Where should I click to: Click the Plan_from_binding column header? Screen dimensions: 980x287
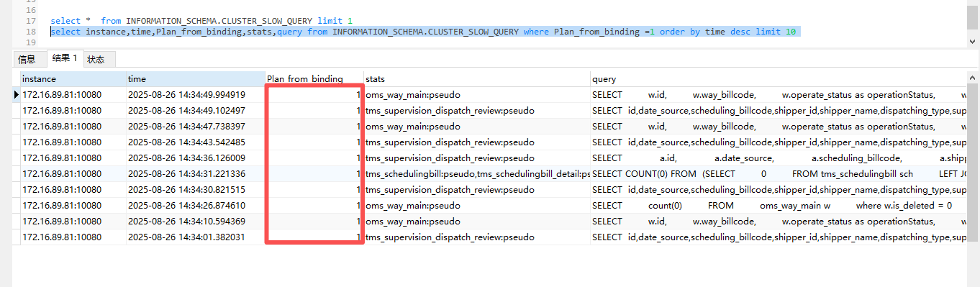tap(314, 79)
